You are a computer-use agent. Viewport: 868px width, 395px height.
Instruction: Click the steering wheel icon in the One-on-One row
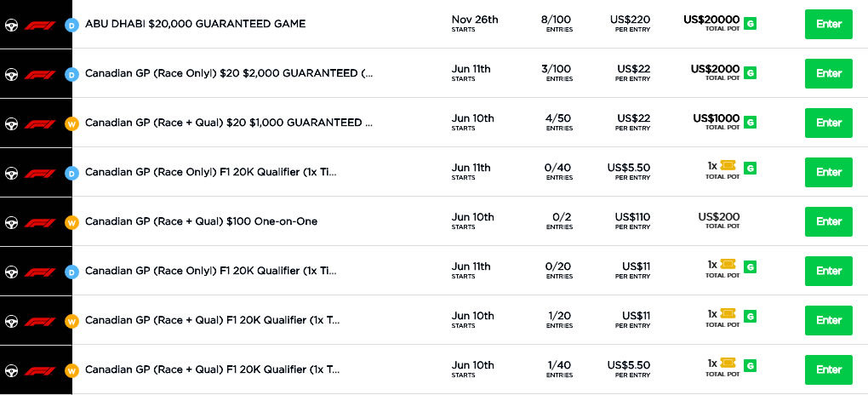(11, 223)
